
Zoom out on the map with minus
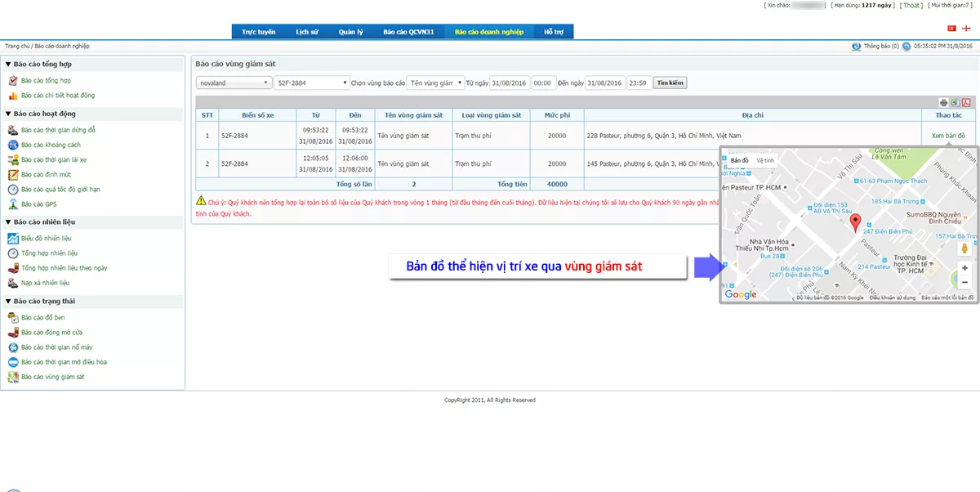[x=964, y=282]
